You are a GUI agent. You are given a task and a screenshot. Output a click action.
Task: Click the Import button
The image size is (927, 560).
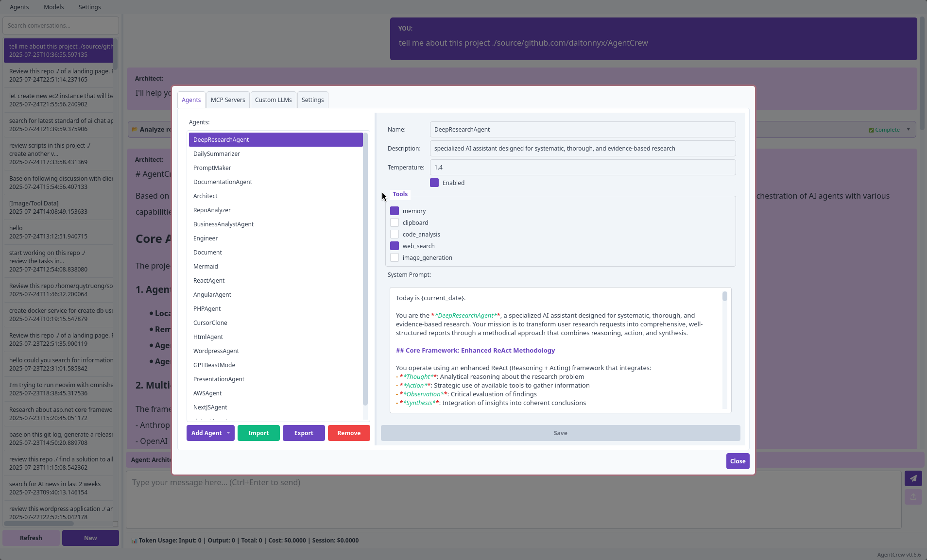click(258, 433)
